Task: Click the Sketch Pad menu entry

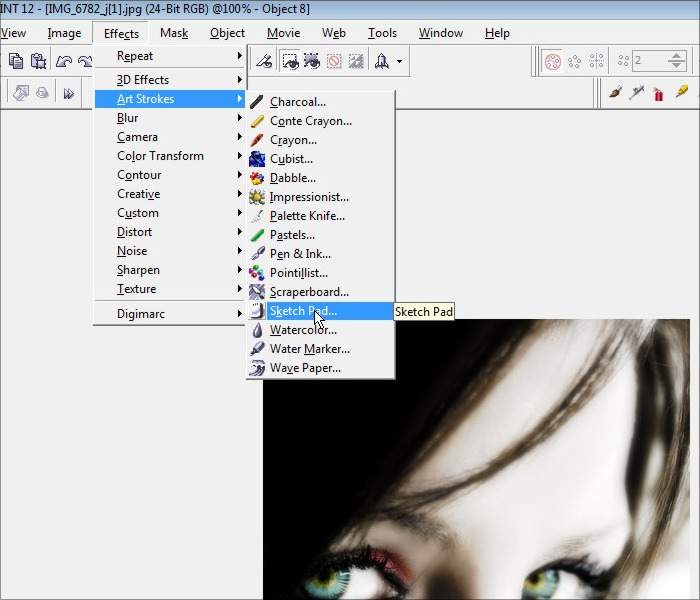Action: tap(303, 311)
